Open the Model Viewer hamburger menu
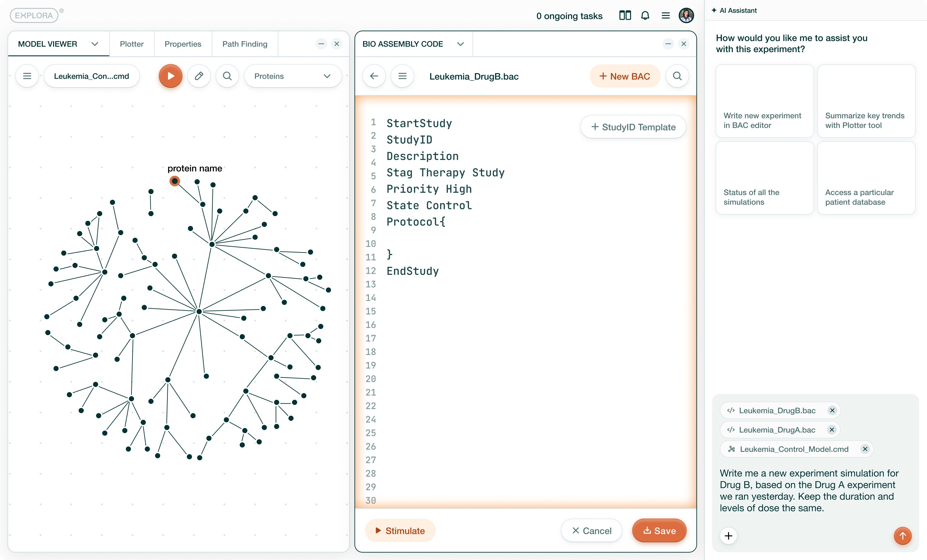Image resolution: width=927 pixels, height=560 pixels. click(x=27, y=76)
